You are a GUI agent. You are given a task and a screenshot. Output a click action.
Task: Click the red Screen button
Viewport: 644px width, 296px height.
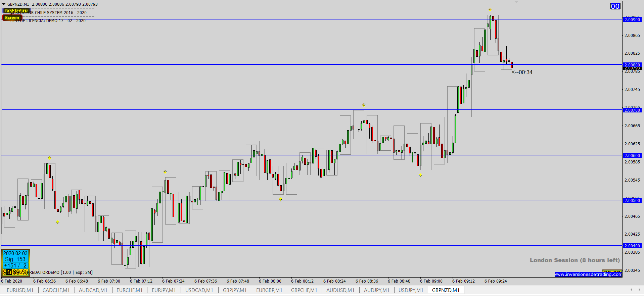click(12, 17)
